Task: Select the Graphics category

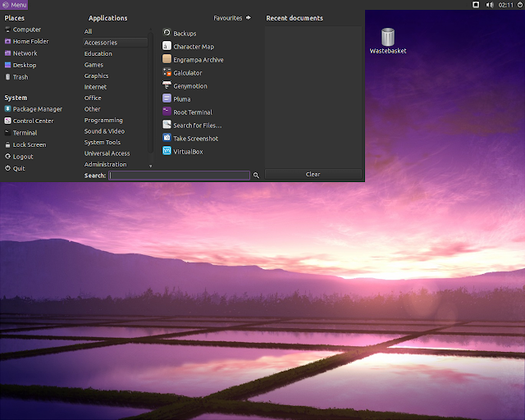Action: pos(97,75)
